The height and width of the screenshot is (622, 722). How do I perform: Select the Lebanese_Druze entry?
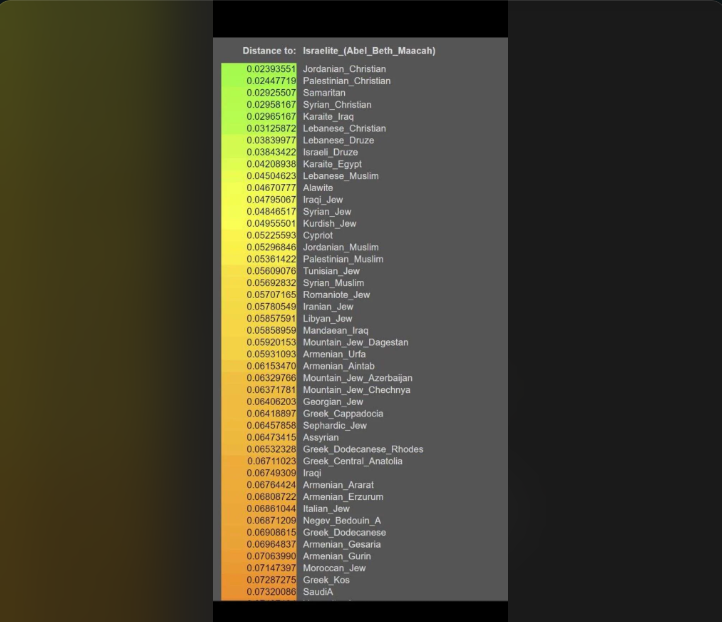point(338,140)
